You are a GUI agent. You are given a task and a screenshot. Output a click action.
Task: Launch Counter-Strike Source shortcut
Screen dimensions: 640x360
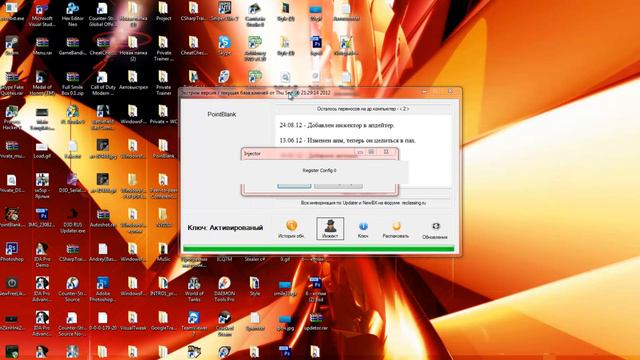pos(73,289)
